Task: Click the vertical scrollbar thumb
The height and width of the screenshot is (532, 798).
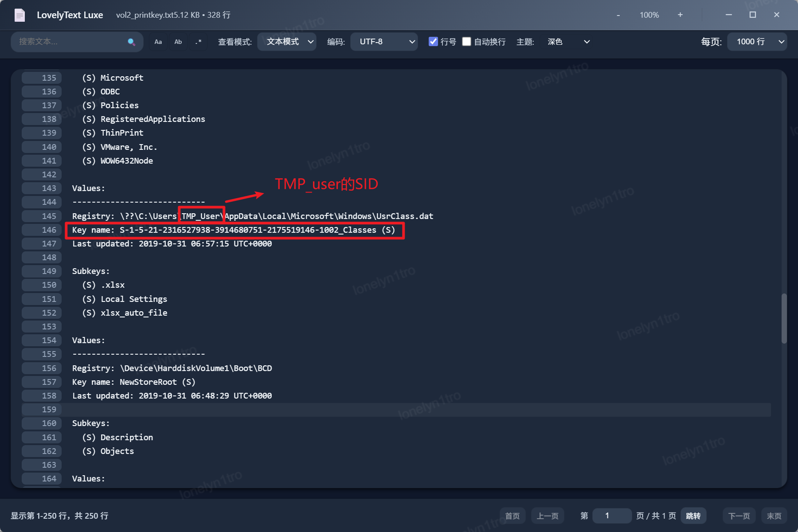Action: tap(784, 318)
